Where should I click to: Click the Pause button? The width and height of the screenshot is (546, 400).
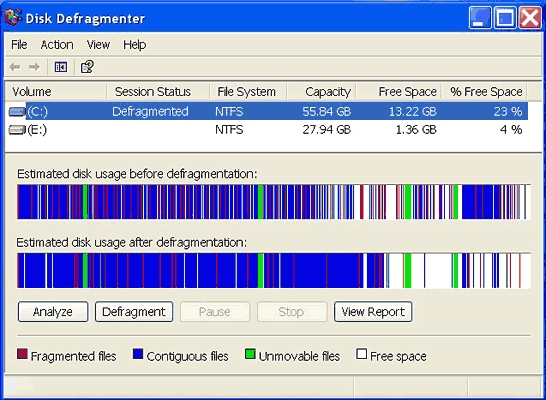click(215, 312)
